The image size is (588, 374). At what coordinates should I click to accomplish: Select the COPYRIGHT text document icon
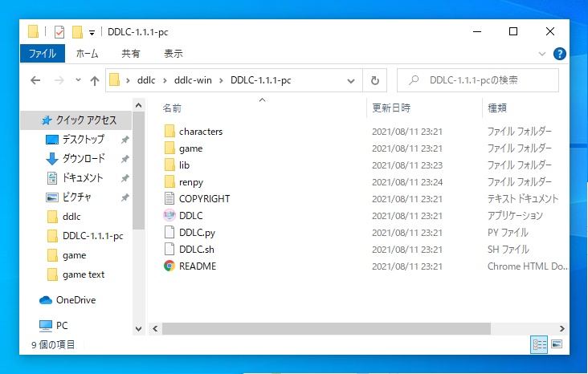click(x=169, y=198)
